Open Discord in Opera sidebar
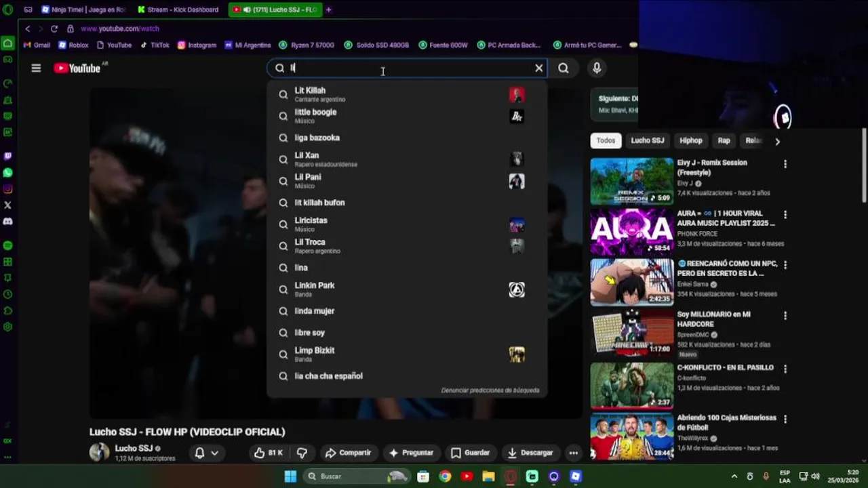The image size is (868, 488). point(7,222)
